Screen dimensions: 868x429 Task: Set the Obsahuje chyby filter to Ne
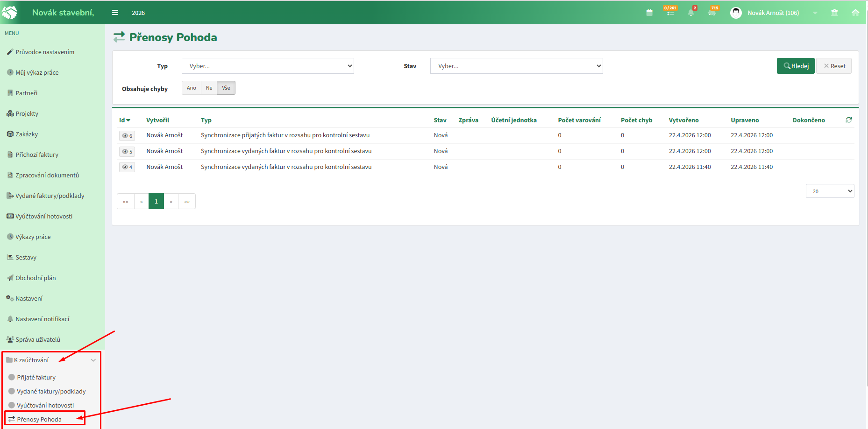point(209,88)
